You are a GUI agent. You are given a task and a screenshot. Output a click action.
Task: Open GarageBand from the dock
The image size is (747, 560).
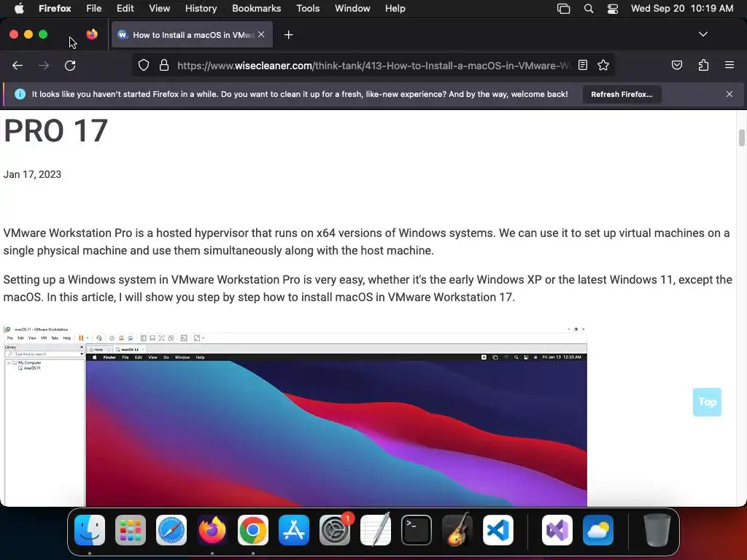457,530
